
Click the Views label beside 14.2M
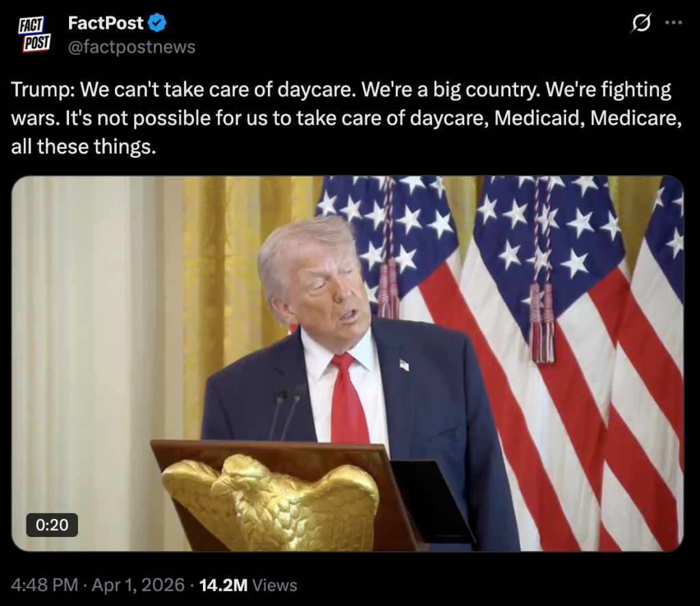click(x=275, y=585)
